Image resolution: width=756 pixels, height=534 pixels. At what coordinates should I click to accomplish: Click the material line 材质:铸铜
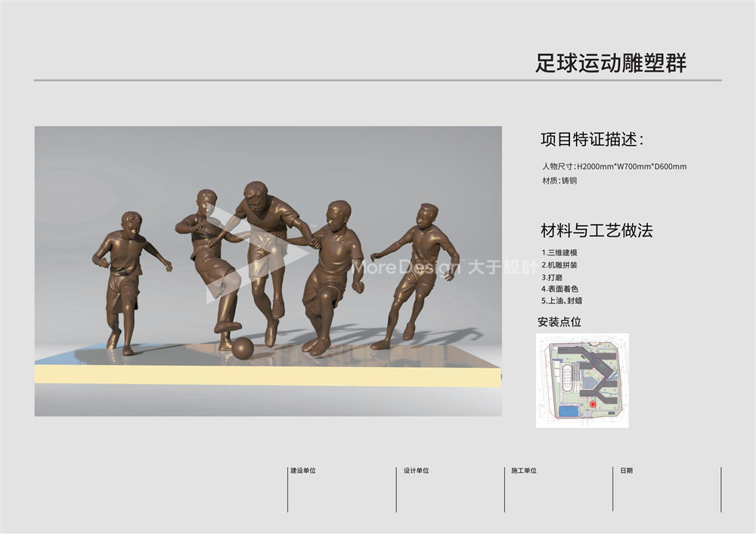559,181
